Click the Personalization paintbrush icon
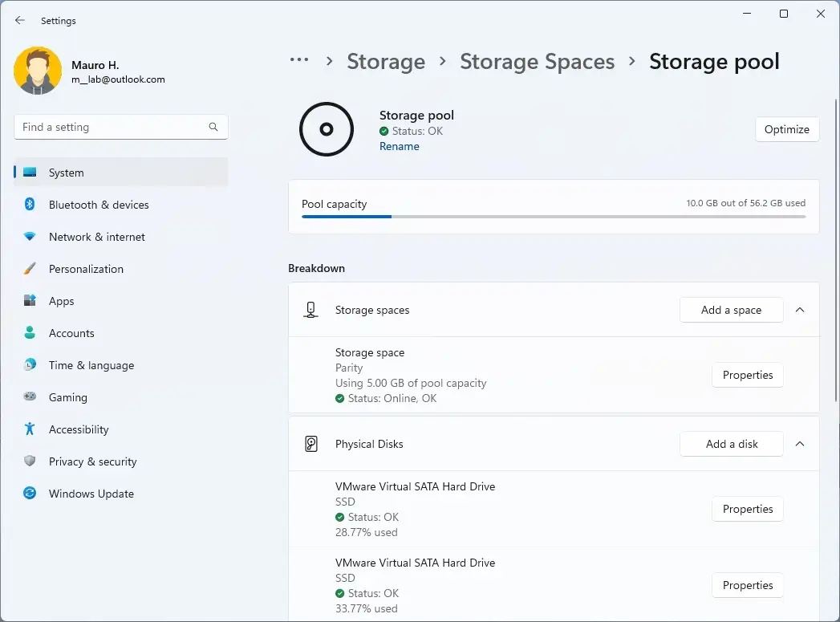This screenshot has width=840, height=622. tap(30, 269)
